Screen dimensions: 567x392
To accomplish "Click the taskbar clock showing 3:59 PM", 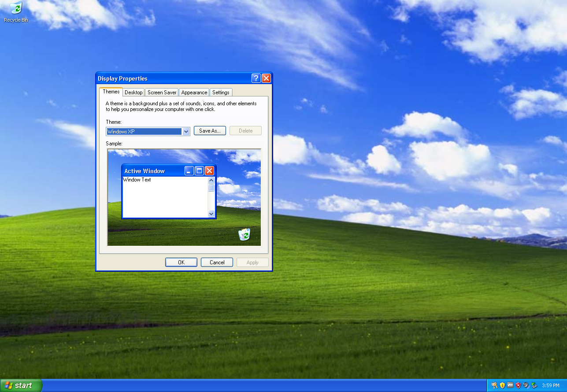I will pyautogui.click(x=550, y=385).
